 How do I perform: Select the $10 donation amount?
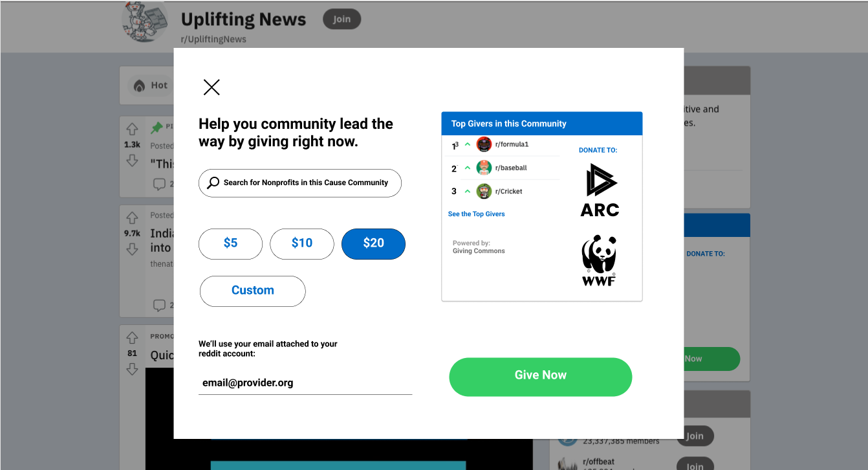click(x=302, y=243)
